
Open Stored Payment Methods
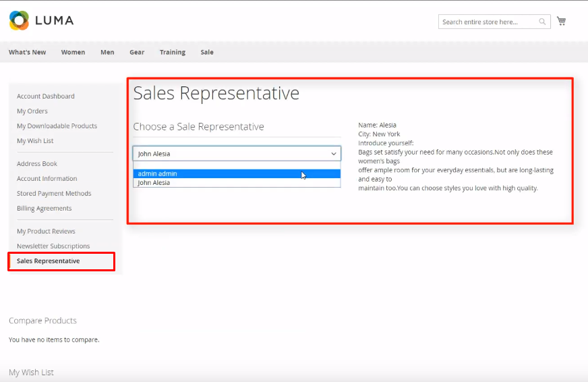[x=54, y=194]
